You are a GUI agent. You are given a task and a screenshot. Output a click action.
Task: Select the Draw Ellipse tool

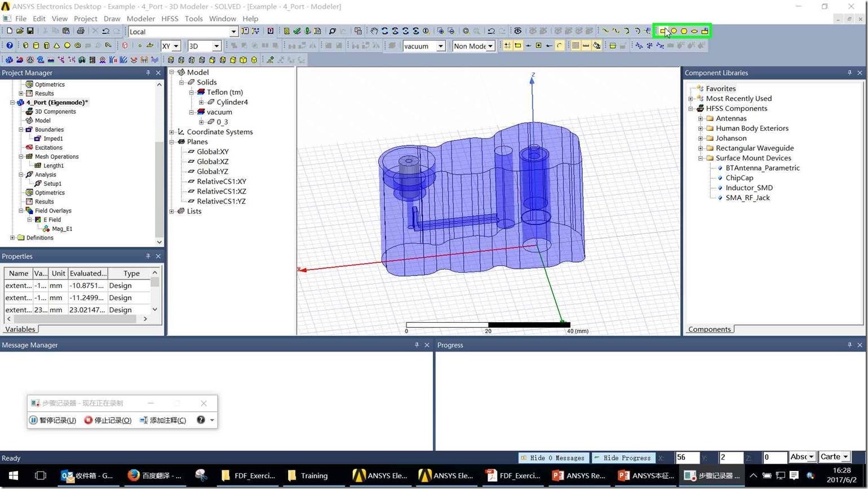point(694,32)
